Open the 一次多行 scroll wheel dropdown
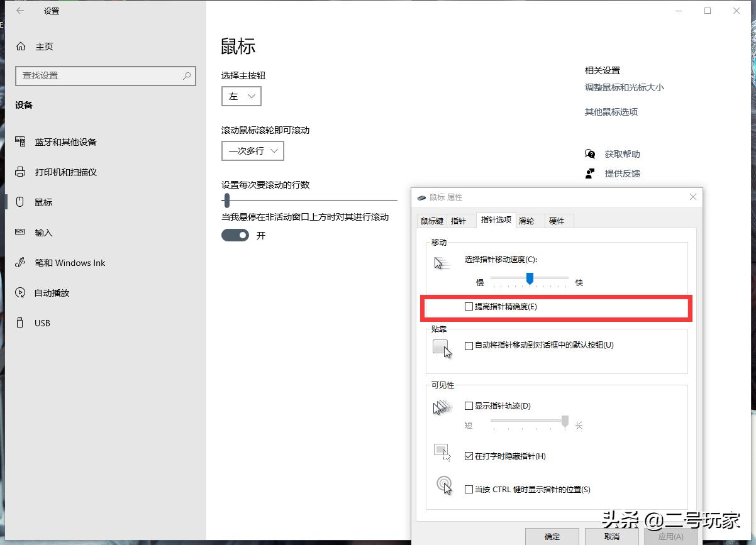The image size is (756, 545). 252,151
